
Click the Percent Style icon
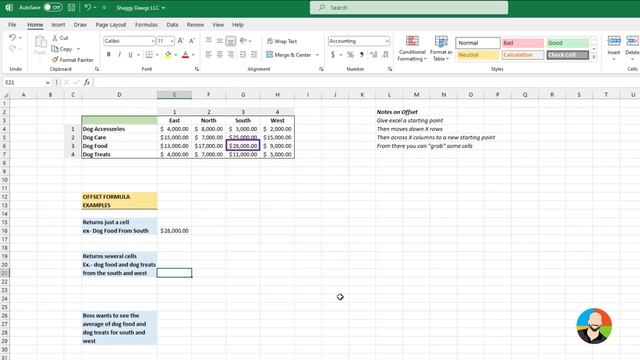(x=350, y=54)
